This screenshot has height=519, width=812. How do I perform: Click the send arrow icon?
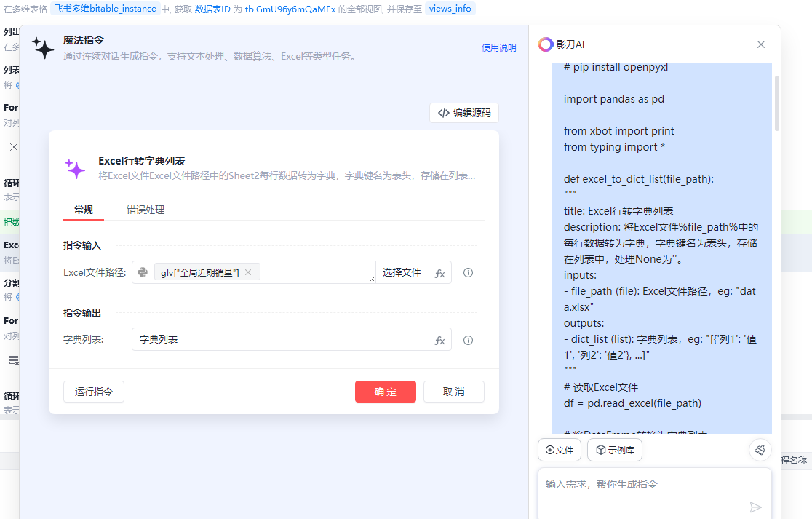[755, 507]
